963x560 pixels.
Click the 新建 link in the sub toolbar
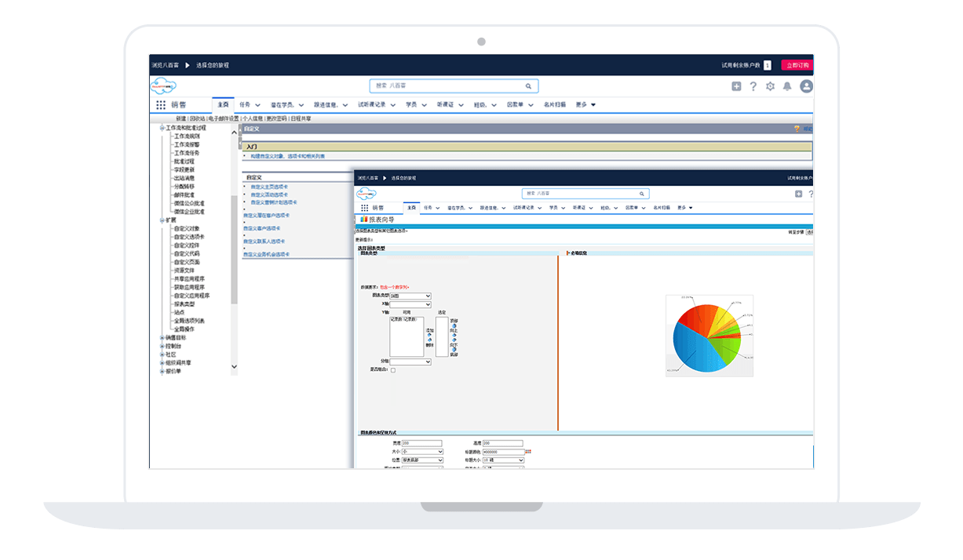coord(181,118)
